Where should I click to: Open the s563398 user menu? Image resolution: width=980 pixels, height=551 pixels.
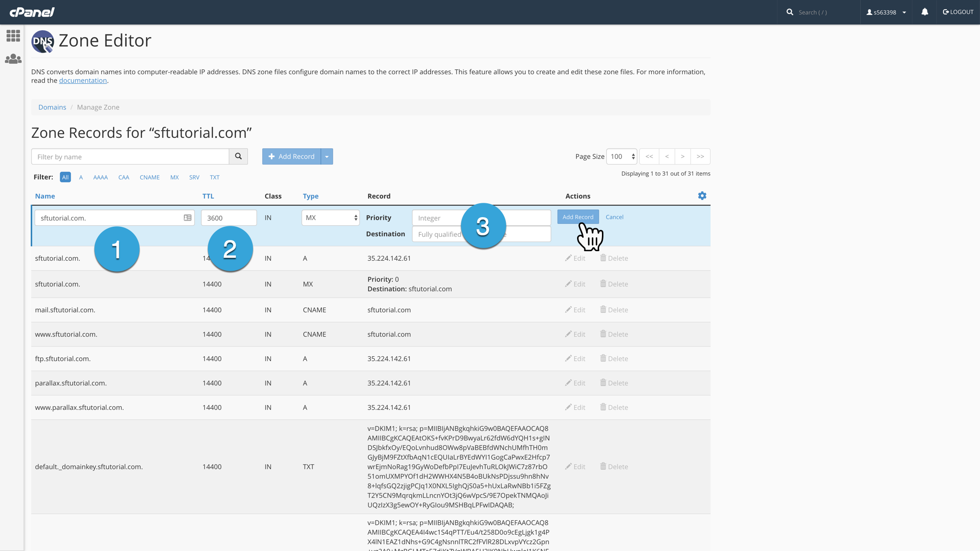886,12
